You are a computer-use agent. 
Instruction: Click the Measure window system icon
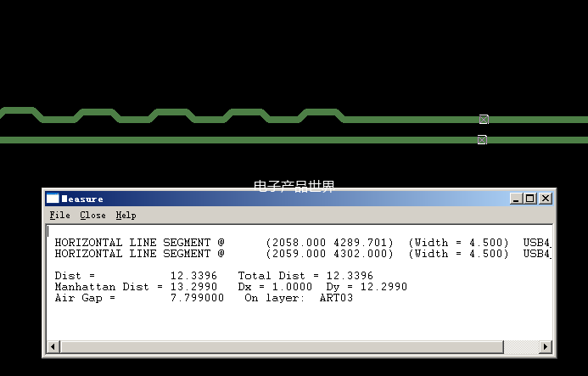(x=53, y=199)
